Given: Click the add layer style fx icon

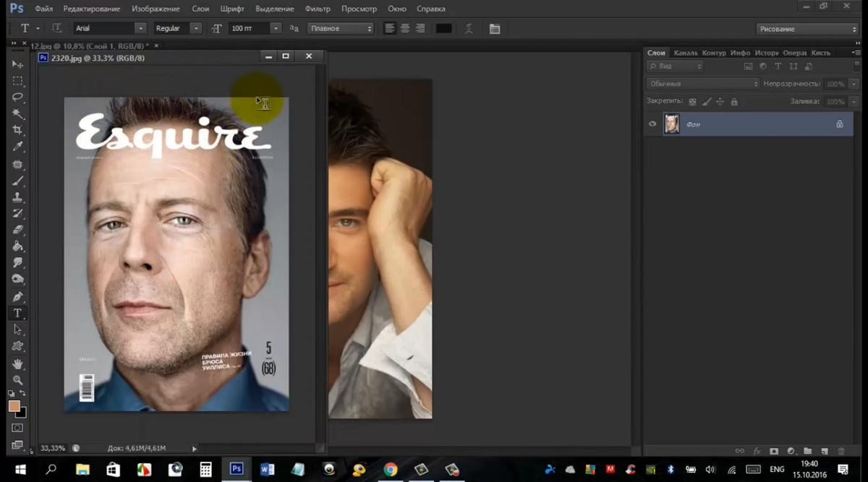Looking at the screenshot, I should pyautogui.click(x=757, y=451).
